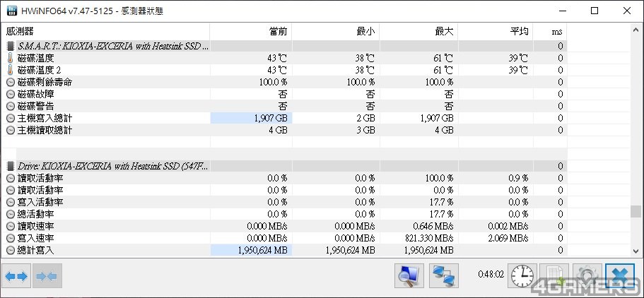
Task: Click the clock icon beside 總活動率
Action: click(11, 214)
